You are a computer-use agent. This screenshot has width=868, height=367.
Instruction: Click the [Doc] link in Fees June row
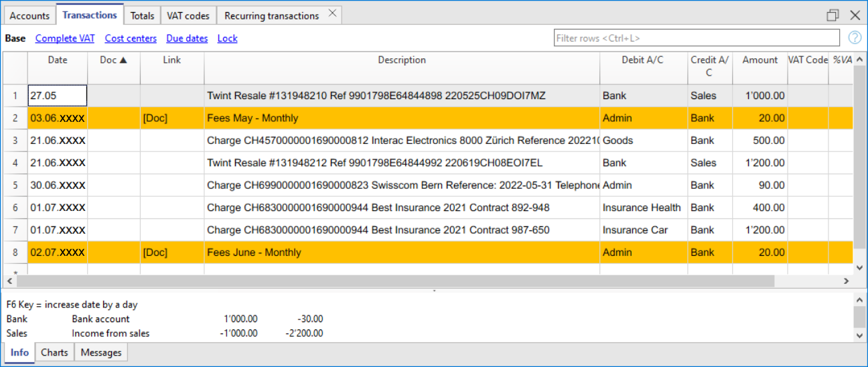pos(155,252)
